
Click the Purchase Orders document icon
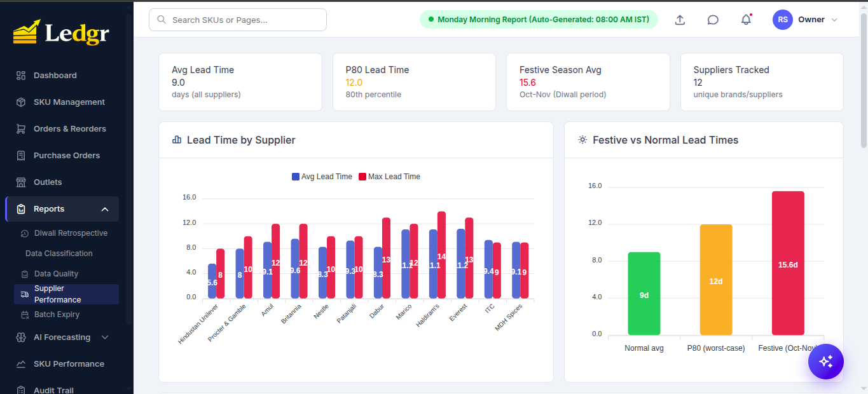click(x=21, y=155)
